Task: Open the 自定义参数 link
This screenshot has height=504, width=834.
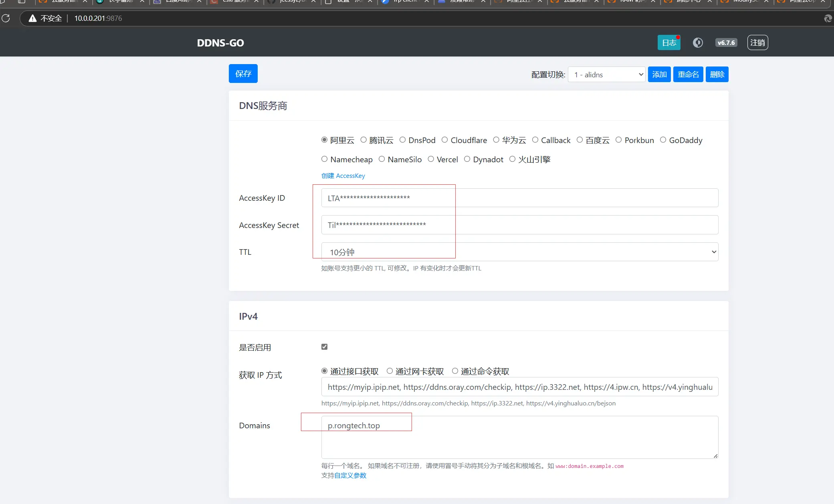Action: pos(350,476)
